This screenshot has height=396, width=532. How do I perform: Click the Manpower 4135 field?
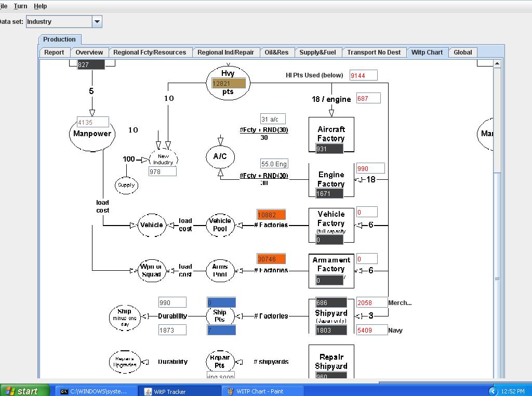[x=93, y=122]
